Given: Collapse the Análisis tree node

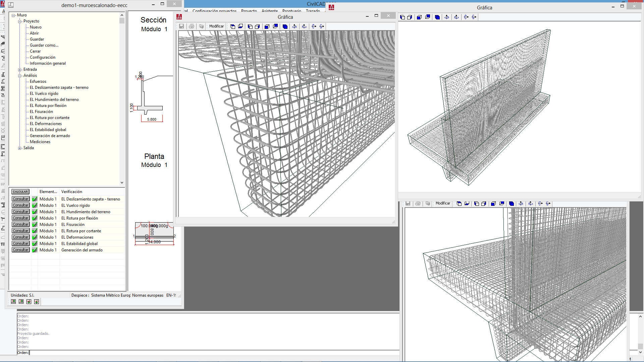Looking at the screenshot, I should 20,75.
